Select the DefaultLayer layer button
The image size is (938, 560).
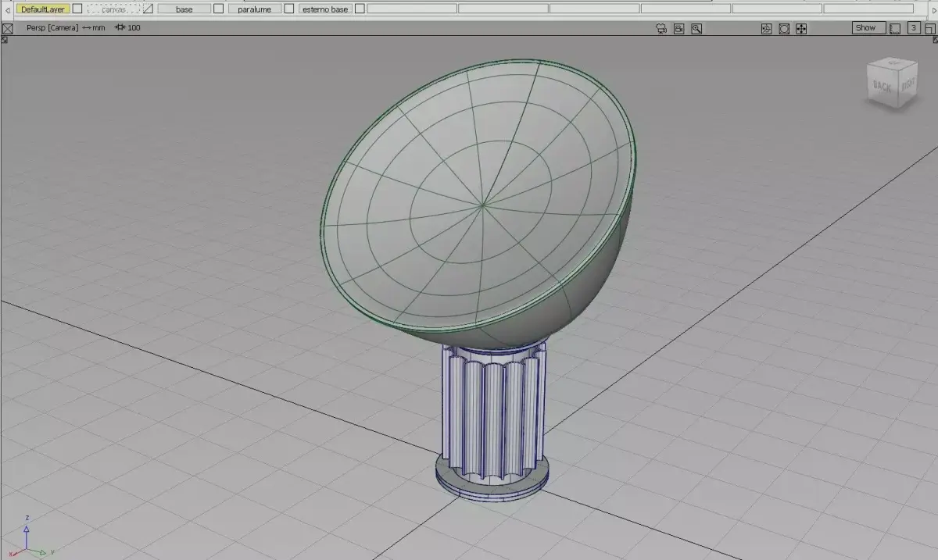pyautogui.click(x=42, y=9)
